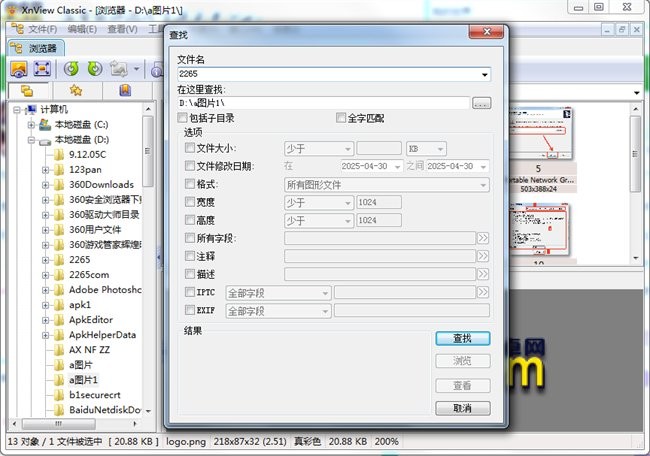
Task: Open the 文件名 combo box dropdown
Action: pyautogui.click(x=484, y=75)
